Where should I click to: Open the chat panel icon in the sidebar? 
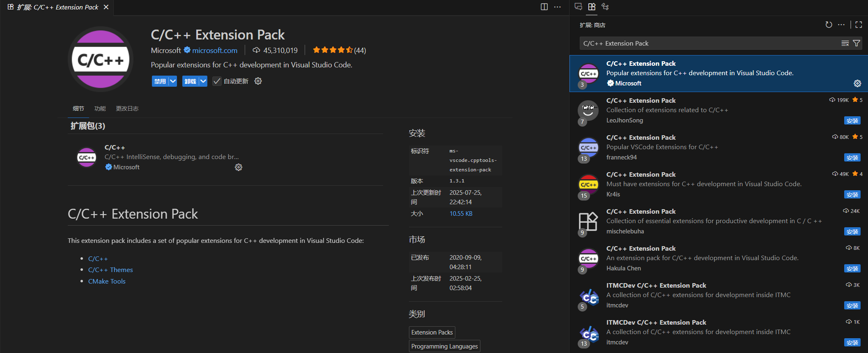[x=578, y=7]
